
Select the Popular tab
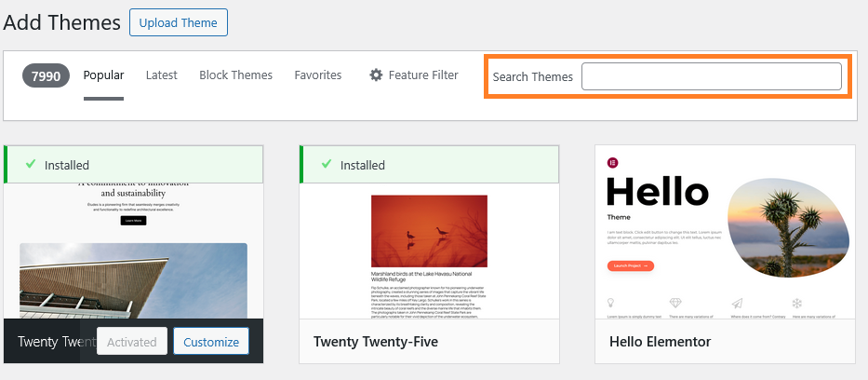point(103,75)
